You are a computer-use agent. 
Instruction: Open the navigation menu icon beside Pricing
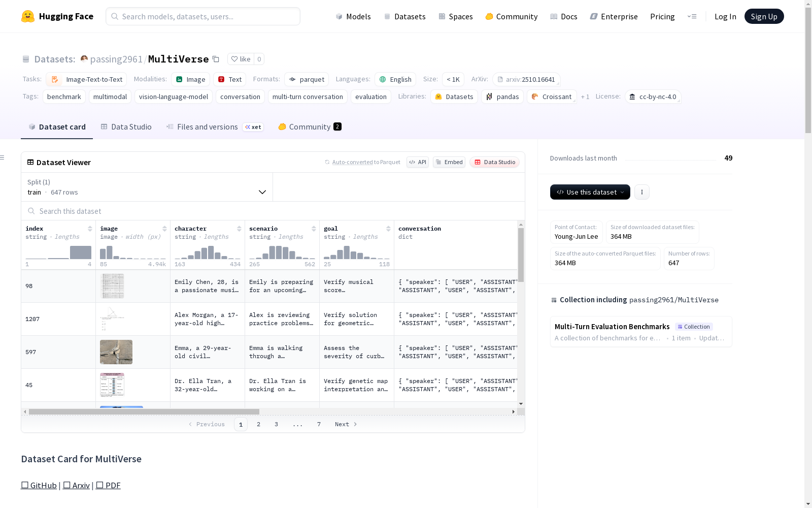point(692,16)
